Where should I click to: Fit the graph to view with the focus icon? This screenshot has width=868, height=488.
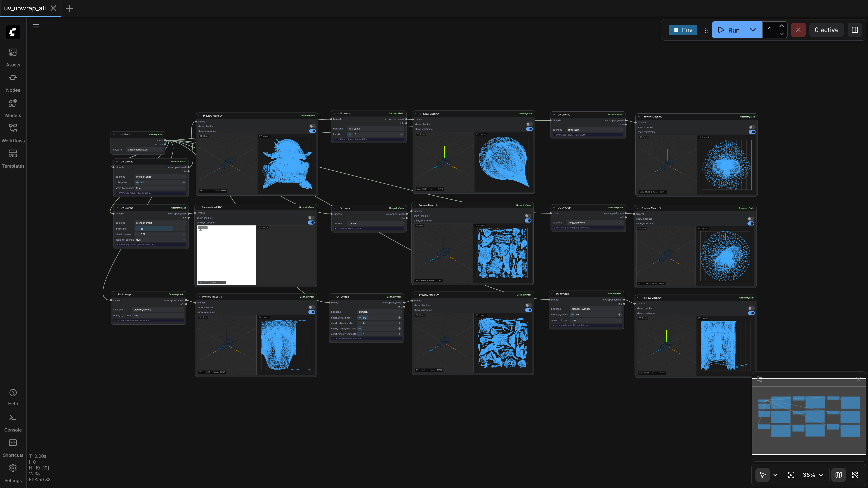click(791, 475)
